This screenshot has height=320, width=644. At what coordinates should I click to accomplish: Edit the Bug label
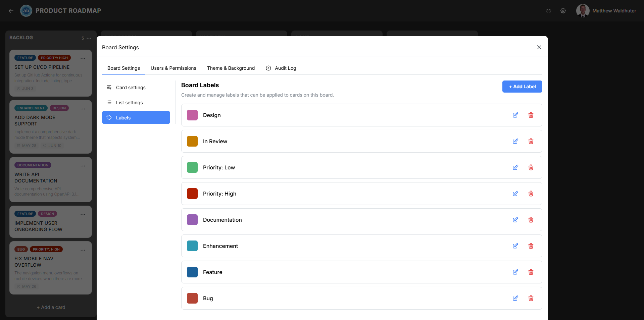515,298
